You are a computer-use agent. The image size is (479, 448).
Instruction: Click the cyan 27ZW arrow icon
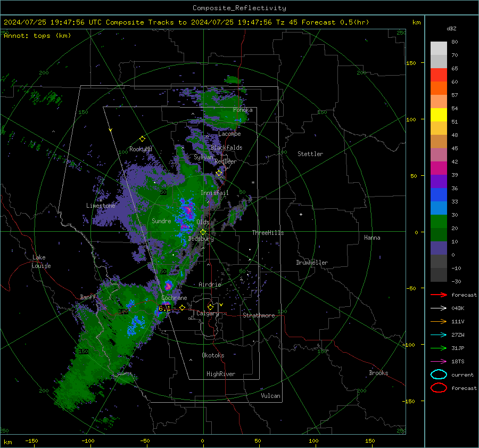(x=439, y=335)
